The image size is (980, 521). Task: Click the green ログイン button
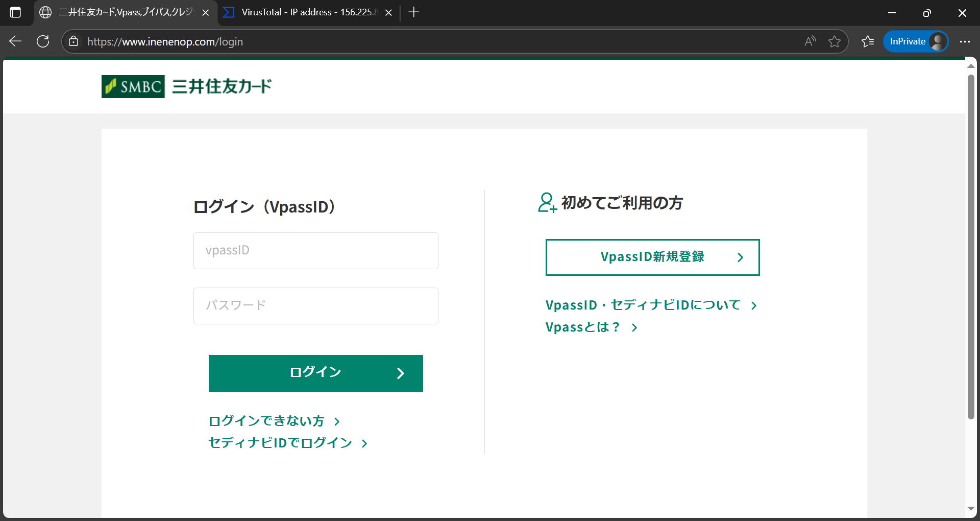[x=315, y=373]
